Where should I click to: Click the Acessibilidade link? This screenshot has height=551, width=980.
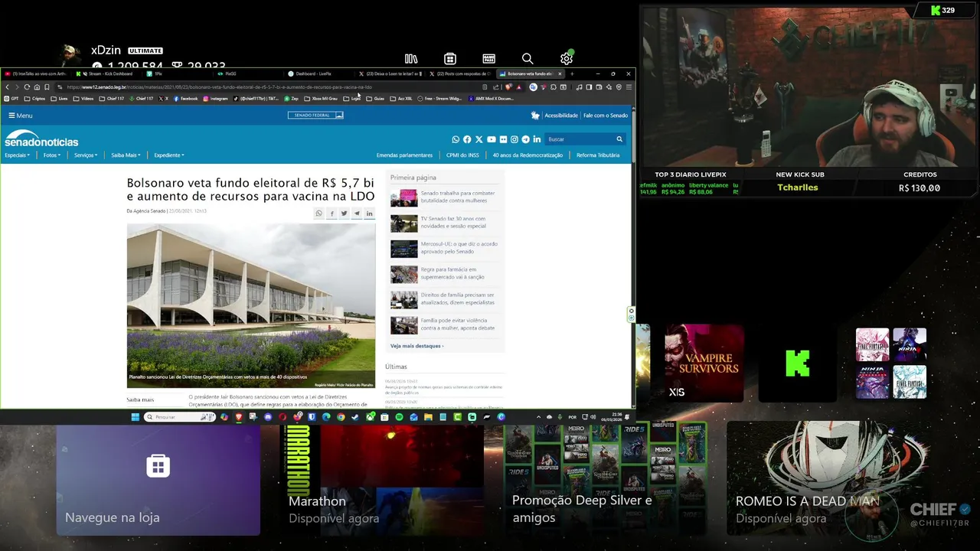(x=560, y=116)
